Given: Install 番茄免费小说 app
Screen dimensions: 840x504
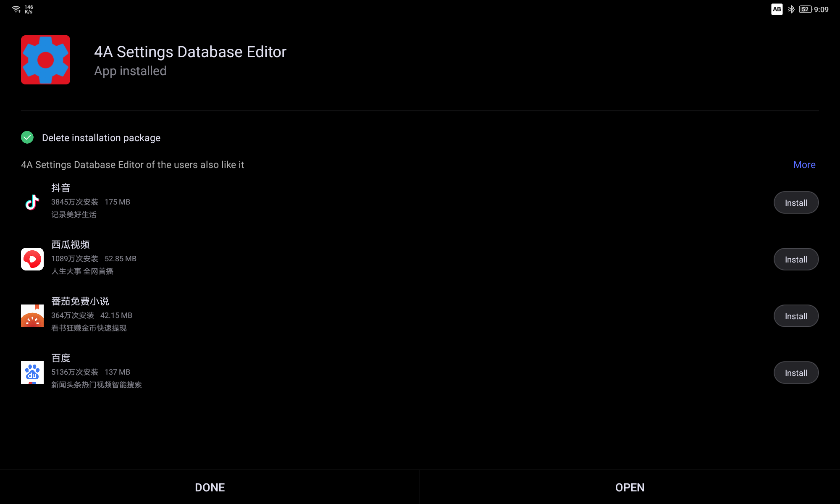Looking at the screenshot, I should (795, 316).
